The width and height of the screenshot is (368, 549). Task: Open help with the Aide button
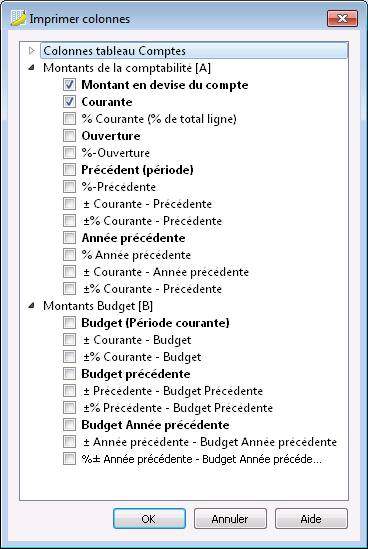(x=311, y=519)
